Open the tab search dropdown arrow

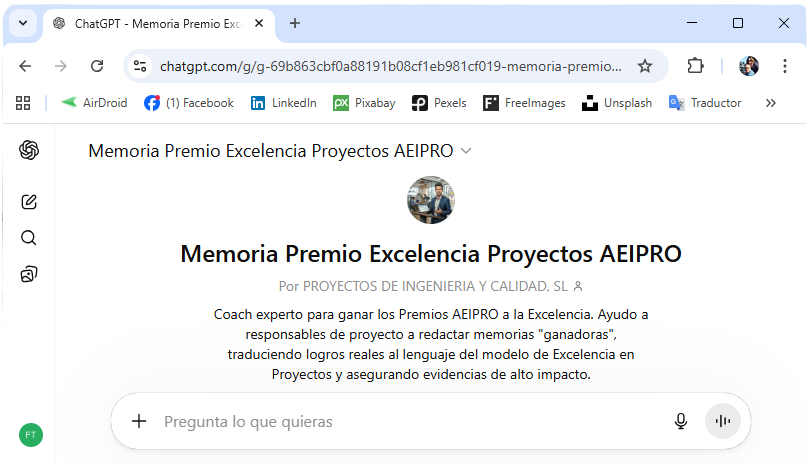pos(23,24)
